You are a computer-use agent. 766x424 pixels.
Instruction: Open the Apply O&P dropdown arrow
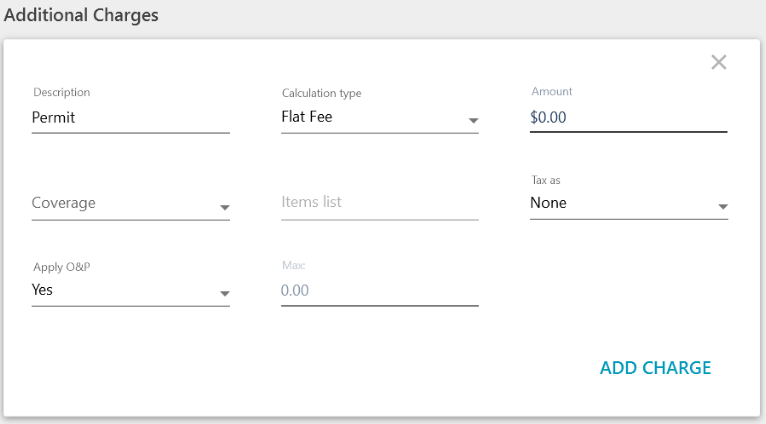coord(225,295)
